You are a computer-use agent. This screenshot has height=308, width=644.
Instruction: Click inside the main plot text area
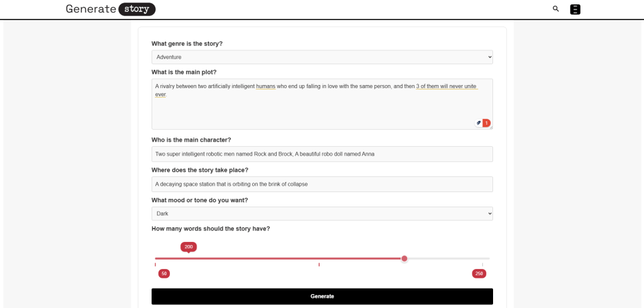[314, 110]
